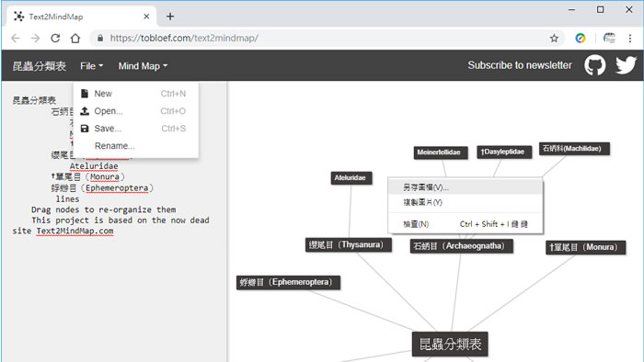Viewport: 644px width, 362px height.
Task: Select 另存圖檔(V)... in the context menu
Action: coord(466,187)
